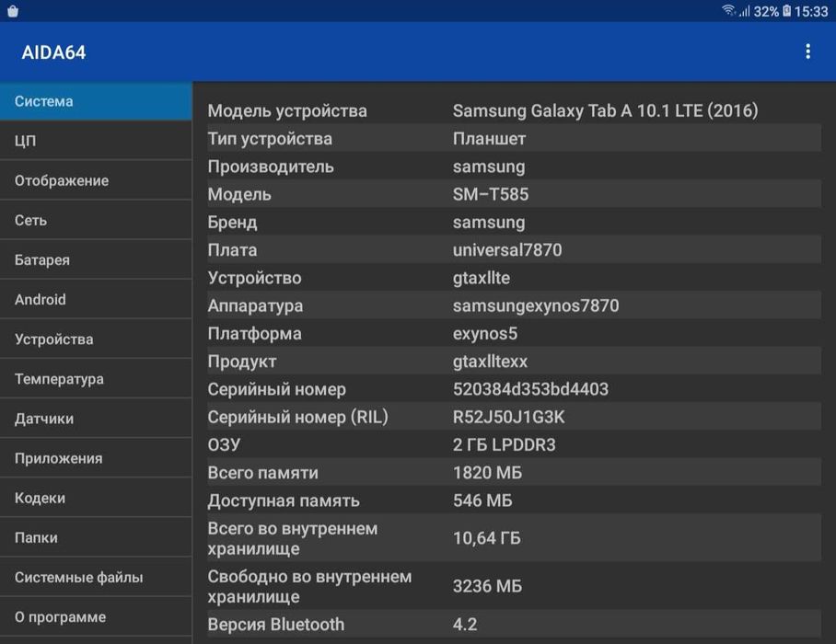The height and width of the screenshot is (644, 836).
Task: Select the gtaxllte device value
Action: coord(481,278)
